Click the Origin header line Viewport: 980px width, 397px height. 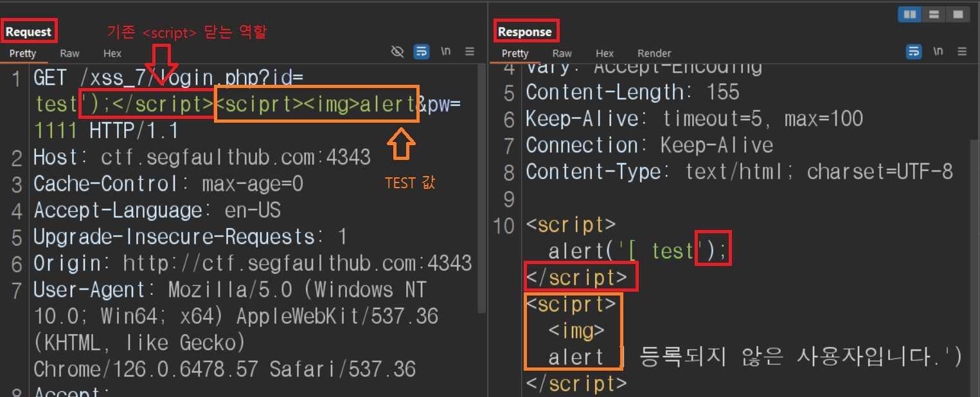click(x=253, y=263)
